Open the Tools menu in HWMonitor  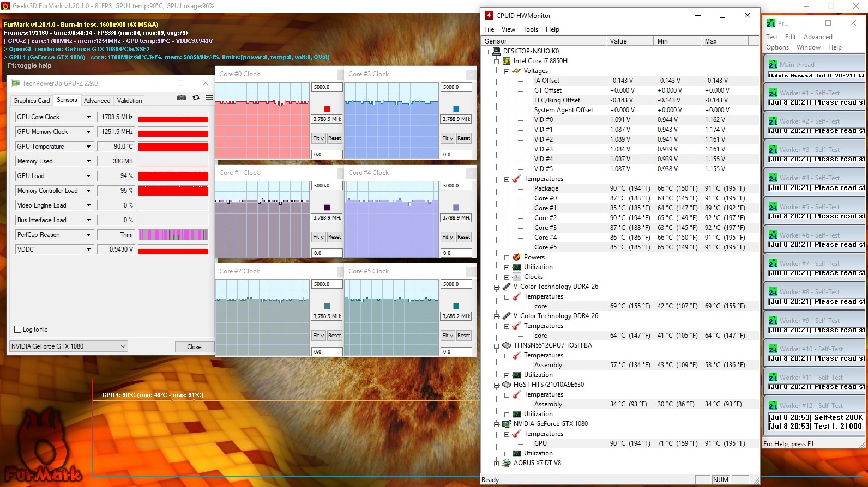(531, 29)
